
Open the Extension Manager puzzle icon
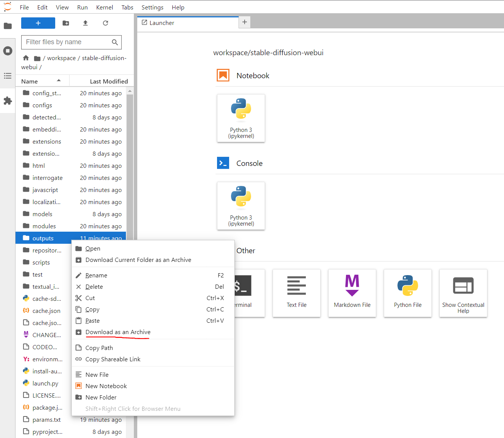tap(8, 101)
